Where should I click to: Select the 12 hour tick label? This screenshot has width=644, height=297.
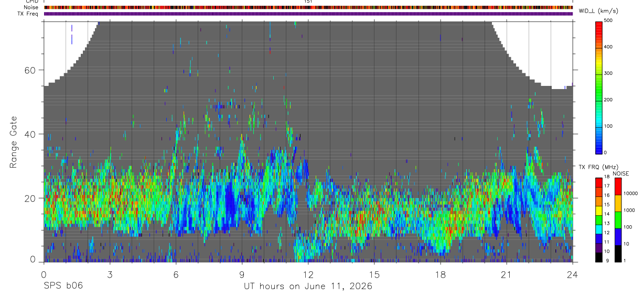(308, 274)
